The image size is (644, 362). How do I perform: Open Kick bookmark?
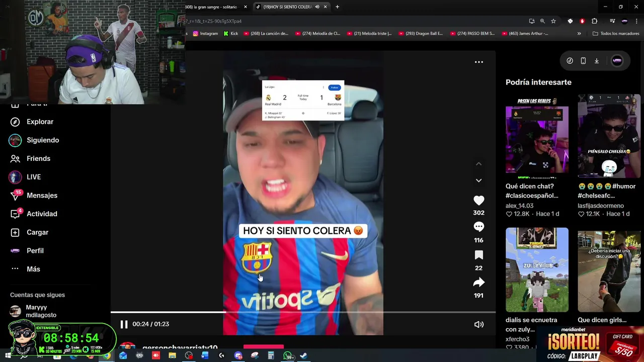point(230,34)
